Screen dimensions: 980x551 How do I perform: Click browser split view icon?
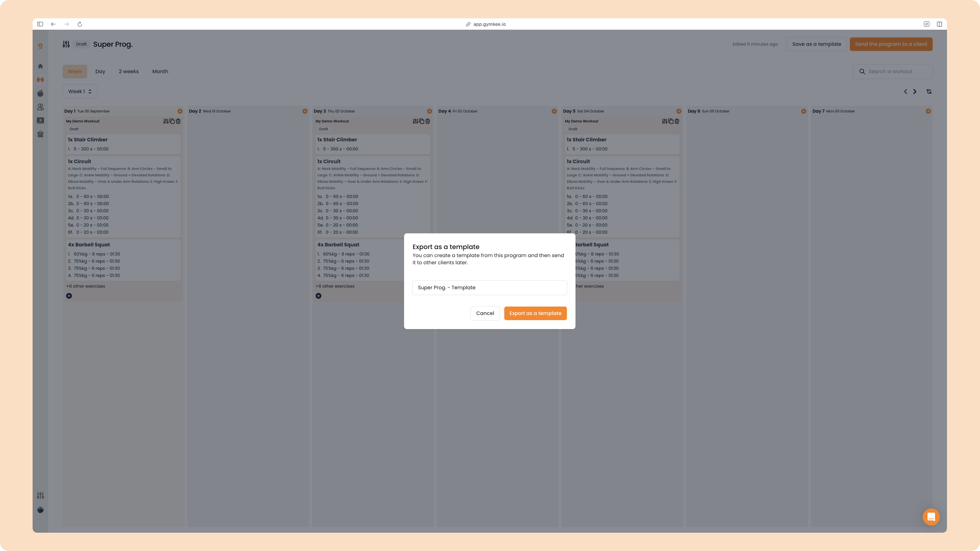939,24
